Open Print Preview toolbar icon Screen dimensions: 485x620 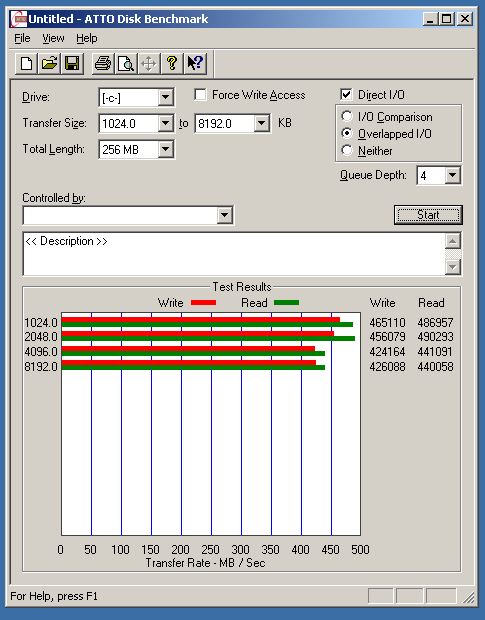pos(126,63)
